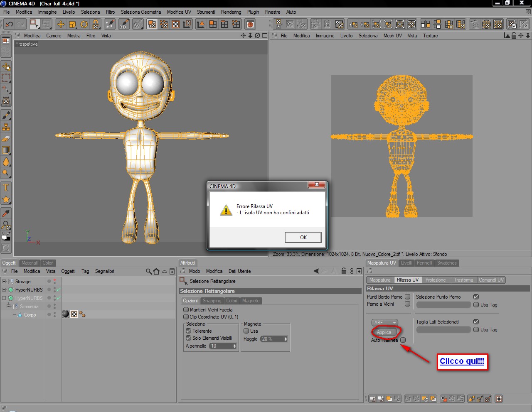Click the Redo arrow in the top toolbar
Viewport: 532px width, 412px height.
coord(20,24)
